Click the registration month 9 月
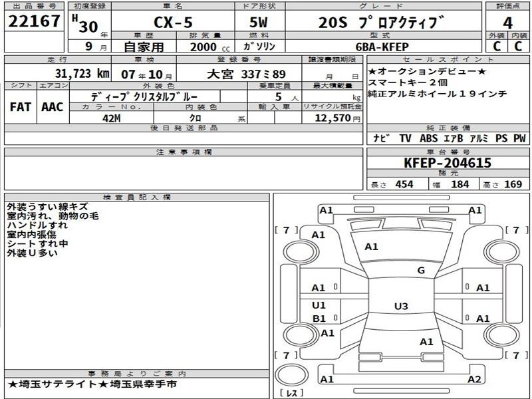This screenshot has width=532, height=399. point(96,46)
